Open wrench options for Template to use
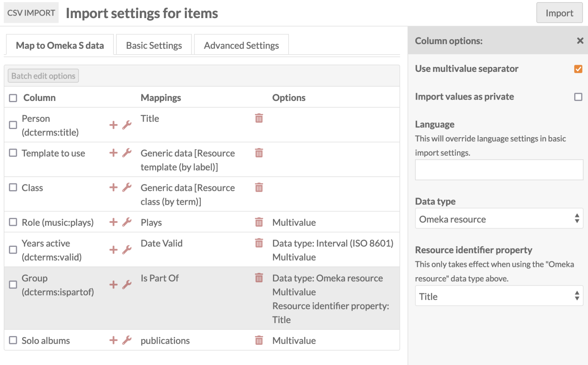 tap(127, 153)
